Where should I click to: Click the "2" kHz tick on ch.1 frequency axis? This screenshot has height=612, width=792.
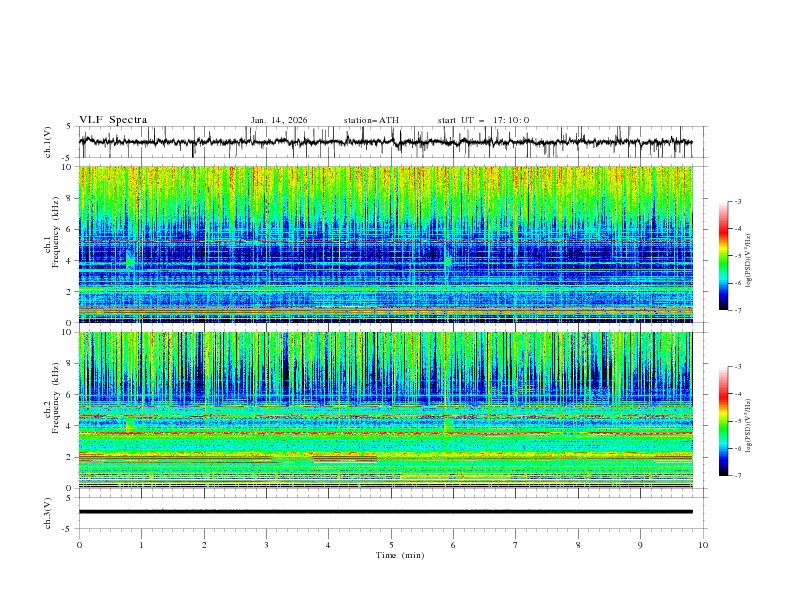(71, 292)
